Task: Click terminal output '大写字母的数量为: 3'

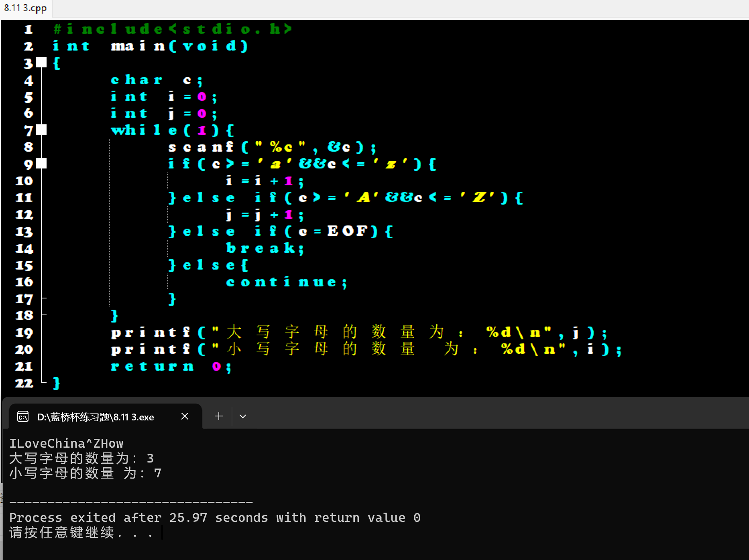Action: [x=81, y=459]
